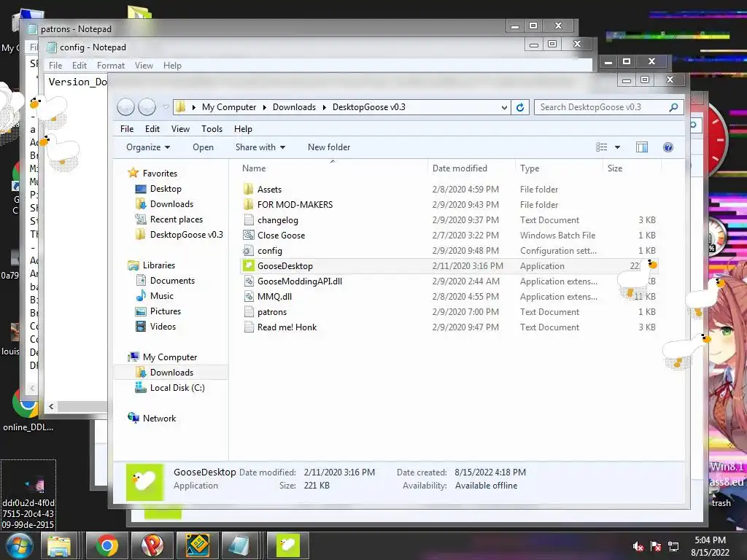Select the Read me! Honk file
Viewport: 747px width, 560px height.
click(x=287, y=327)
